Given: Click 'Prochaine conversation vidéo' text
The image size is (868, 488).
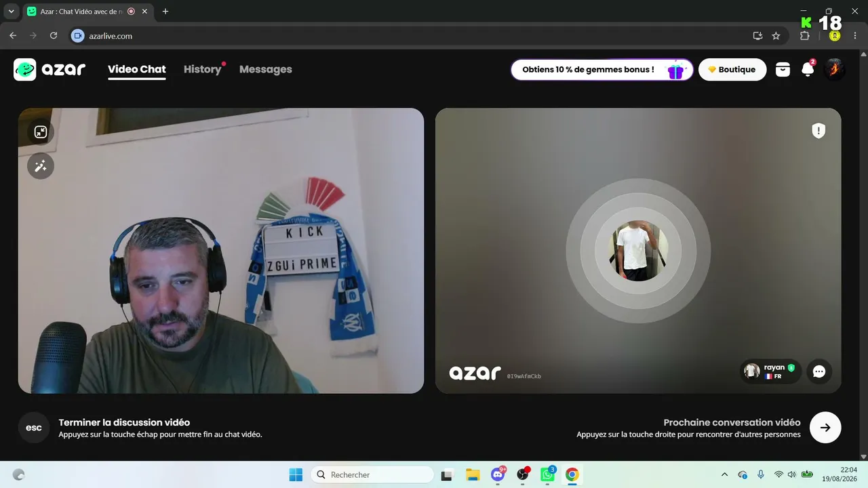Looking at the screenshot, I should tap(732, 422).
